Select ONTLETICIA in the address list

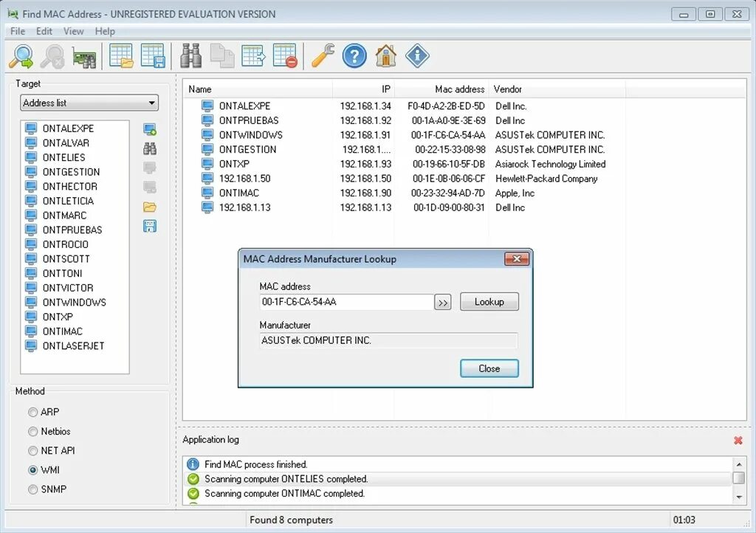(x=68, y=201)
